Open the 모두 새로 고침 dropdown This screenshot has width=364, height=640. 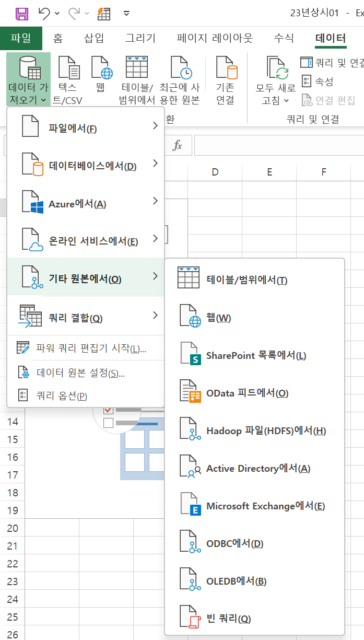pyautogui.click(x=276, y=100)
